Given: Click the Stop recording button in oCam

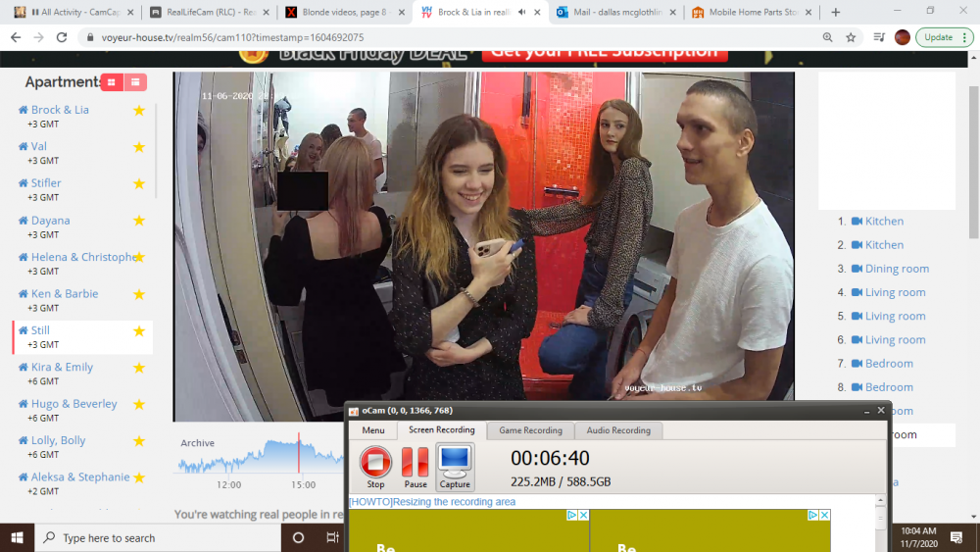Looking at the screenshot, I should point(375,466).
